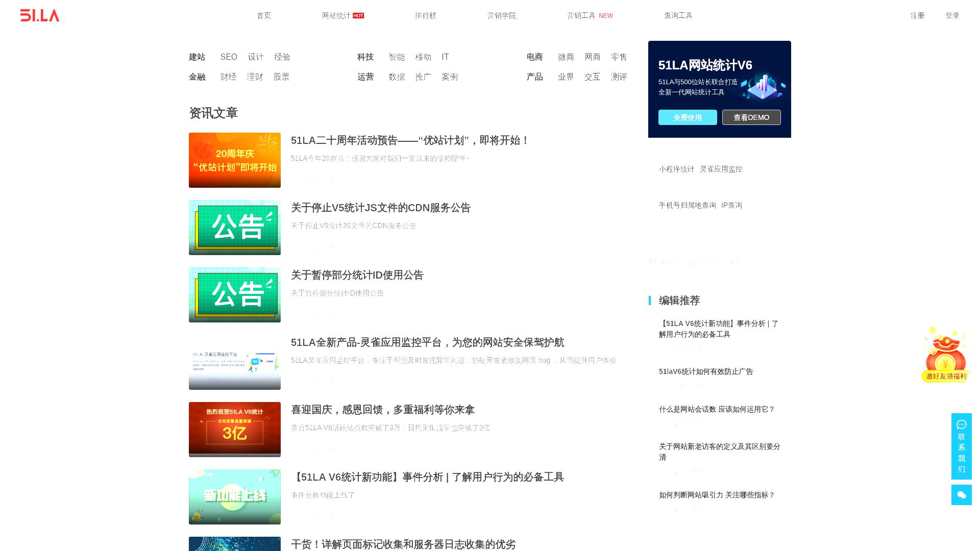Select the 数据 subcategory
Viewport: 980px width, 551px height.
[x=397, y=77]
